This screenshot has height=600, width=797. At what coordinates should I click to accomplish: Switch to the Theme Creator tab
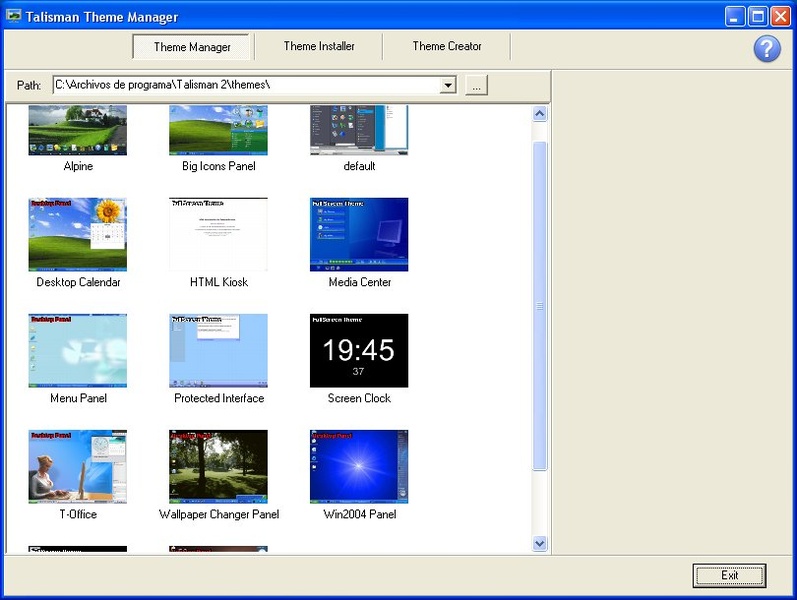click(x=447, y=46)
